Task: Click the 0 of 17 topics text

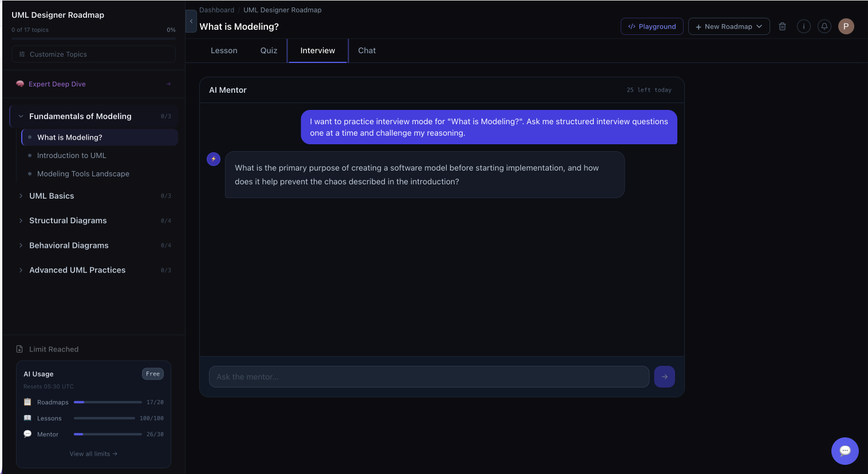Action: tap(30, 30)
